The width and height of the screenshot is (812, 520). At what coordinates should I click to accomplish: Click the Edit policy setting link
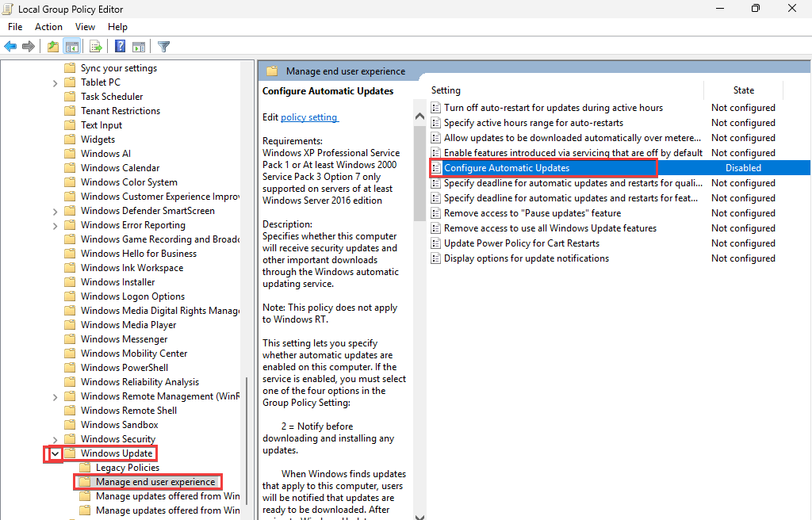click(309, 117)
